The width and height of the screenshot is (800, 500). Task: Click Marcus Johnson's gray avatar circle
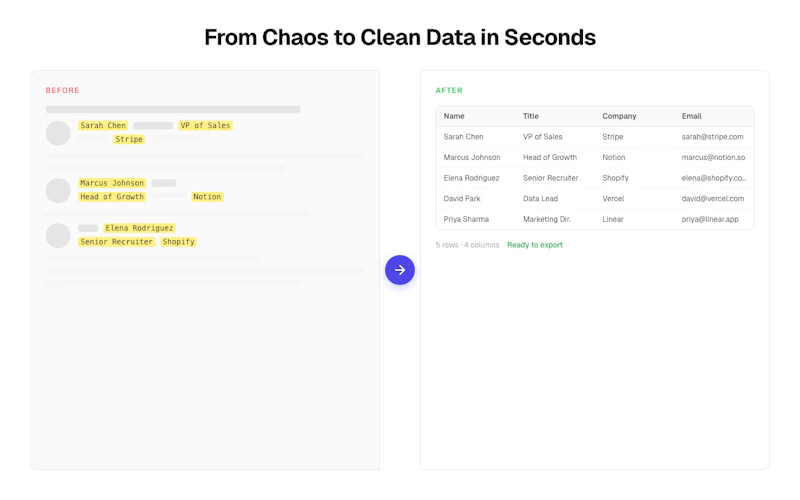click(x=58, y=190)
